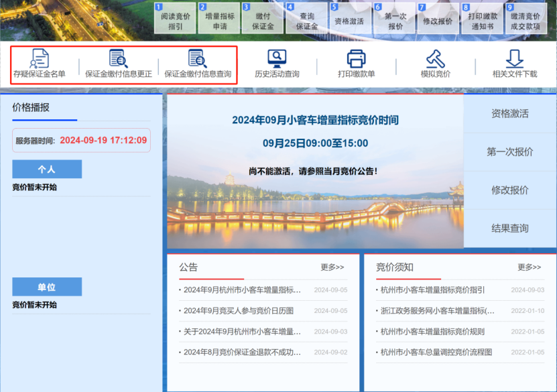Open 模拟竞价 gavel icon
Screen dimensions: 557x392
pyautogui.click(x=435, y=59)
